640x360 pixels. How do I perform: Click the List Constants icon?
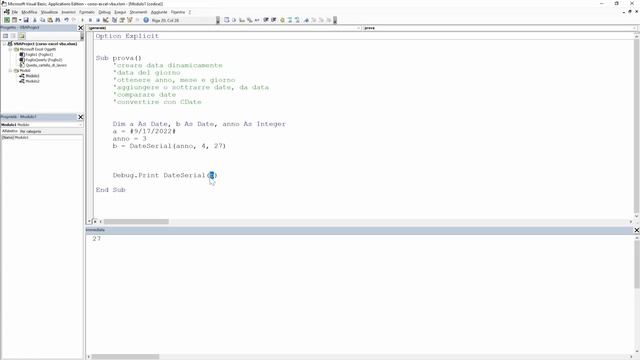coord(234,20)
